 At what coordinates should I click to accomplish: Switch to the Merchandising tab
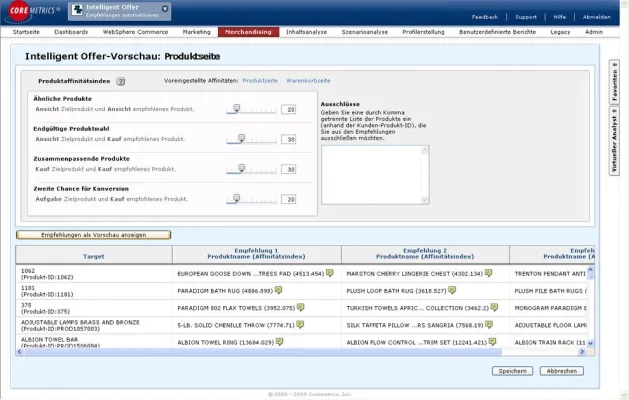248,32
